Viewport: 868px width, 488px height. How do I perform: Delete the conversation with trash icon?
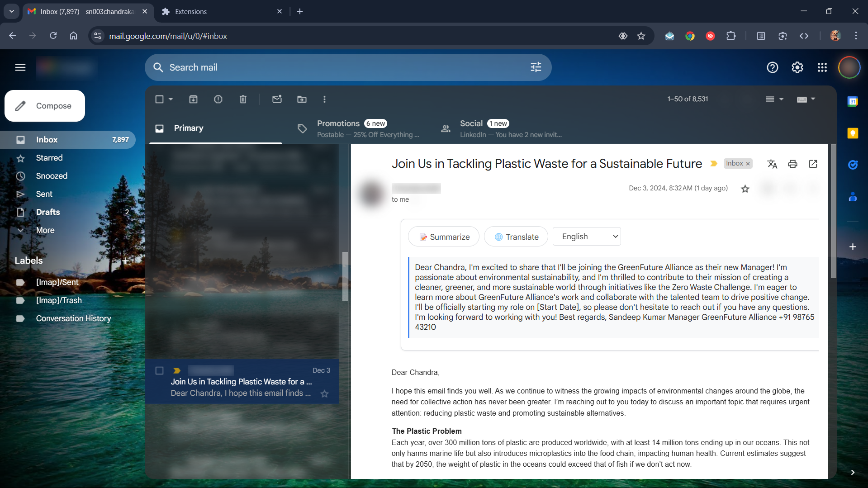click(243, 99)
